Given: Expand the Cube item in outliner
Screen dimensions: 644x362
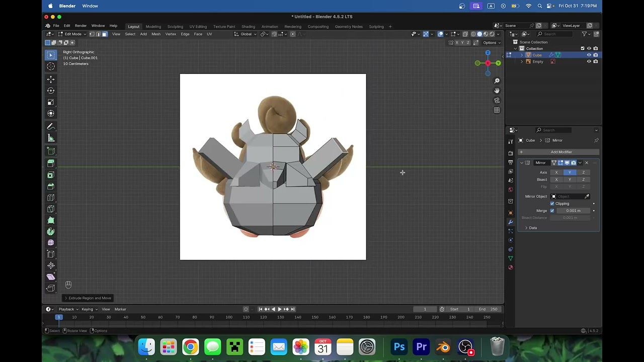Looking at the screenshot, I should pos(522,55).
